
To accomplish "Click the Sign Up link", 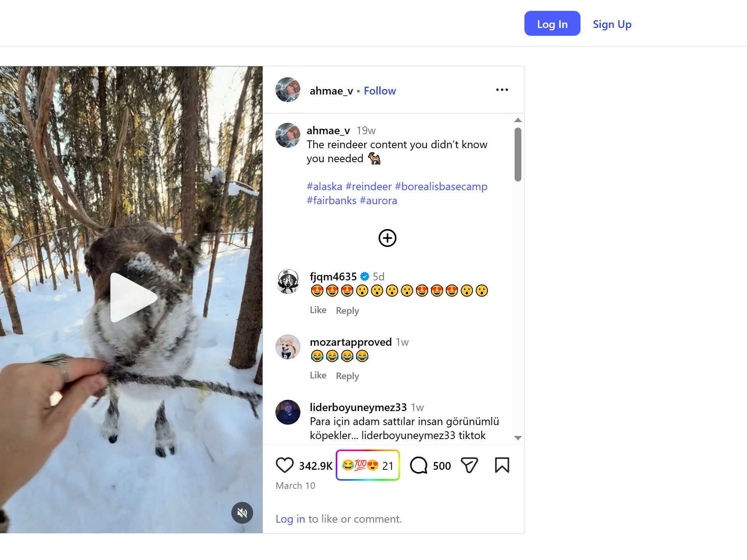I will [612, 24].
